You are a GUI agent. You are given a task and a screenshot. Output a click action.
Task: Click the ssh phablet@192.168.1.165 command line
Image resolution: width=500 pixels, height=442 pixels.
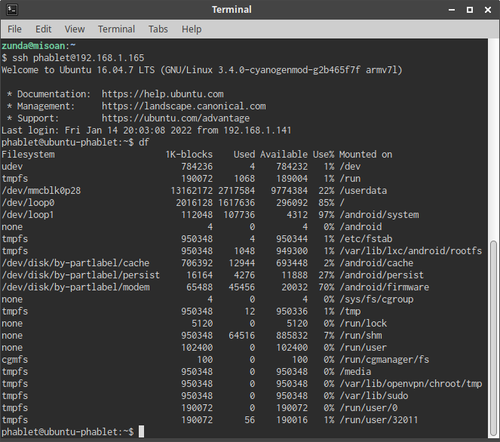[78, 58]
